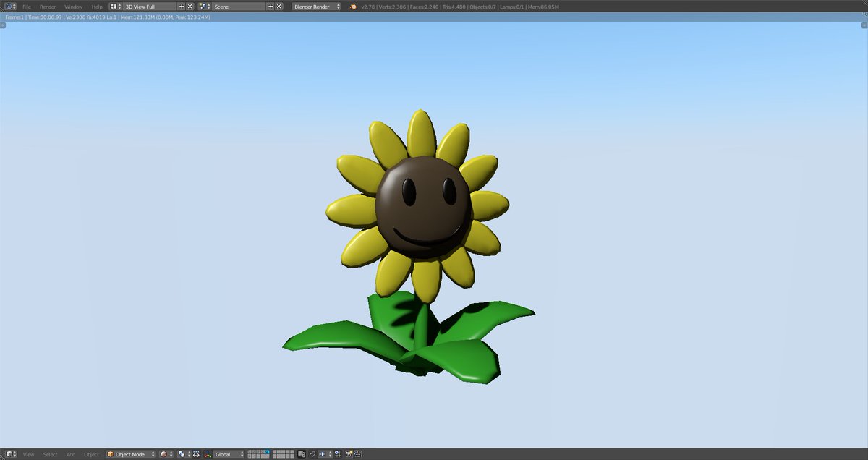Viewport: 868px width, 460px height.
Task: Click the snap element icon beside the magnet
Action: coord(324,454)
